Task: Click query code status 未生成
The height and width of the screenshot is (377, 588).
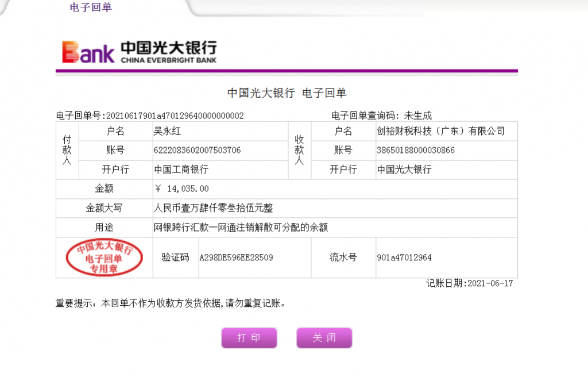Action: 418,116
